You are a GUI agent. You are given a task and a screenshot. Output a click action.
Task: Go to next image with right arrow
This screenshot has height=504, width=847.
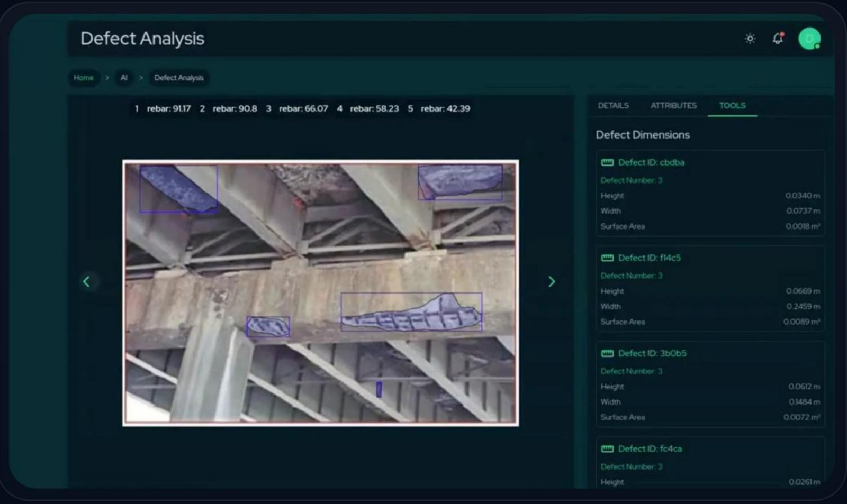552,281
